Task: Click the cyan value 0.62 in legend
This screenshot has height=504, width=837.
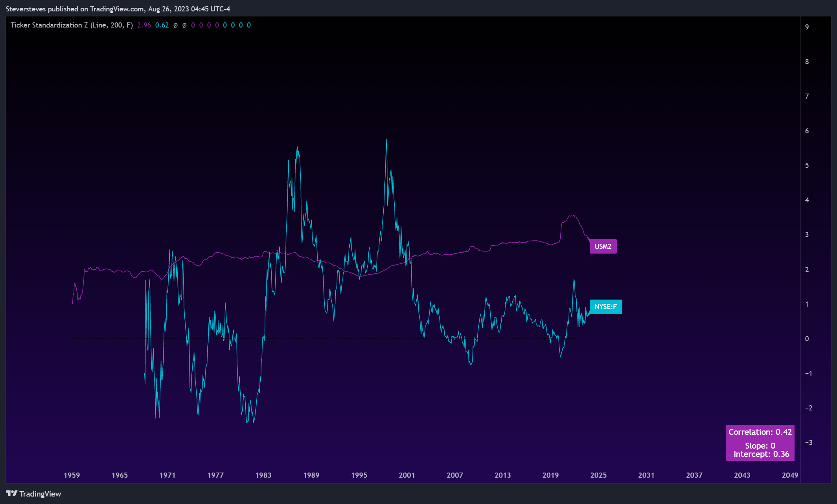Action: tap(162, 25)
